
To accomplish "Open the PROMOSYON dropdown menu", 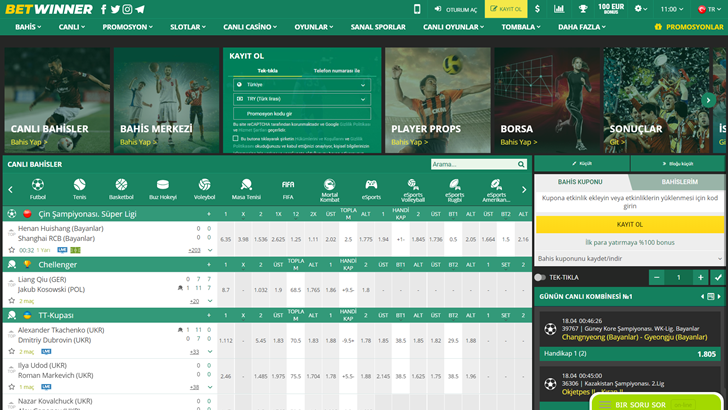I will pyautogui.click(x=128, y=27).
